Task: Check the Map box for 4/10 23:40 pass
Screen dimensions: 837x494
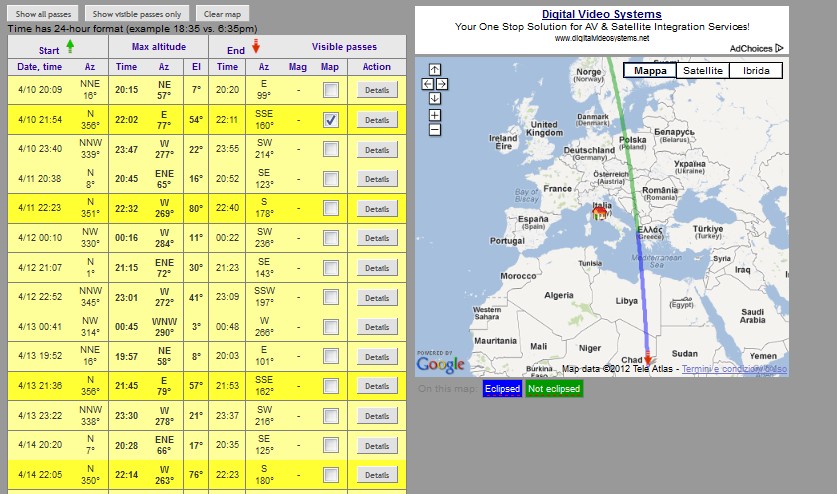Action: (331, 149)
